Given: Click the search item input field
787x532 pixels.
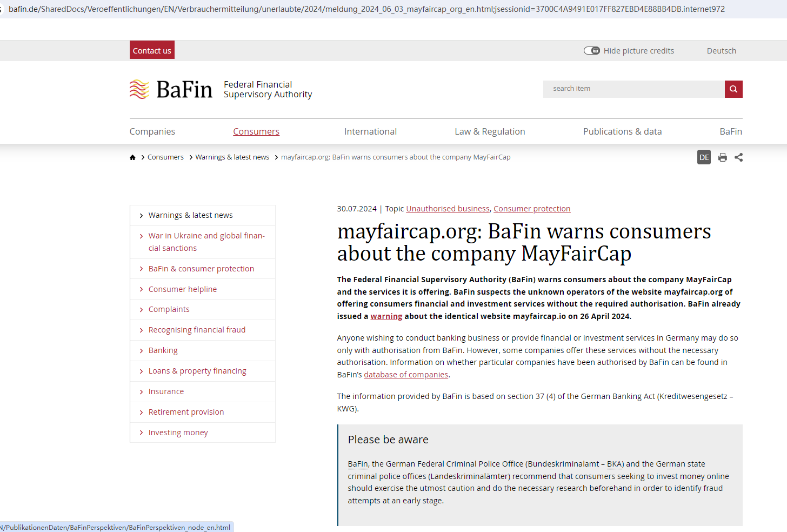Looking at the screenshot, I should [634, 89].
